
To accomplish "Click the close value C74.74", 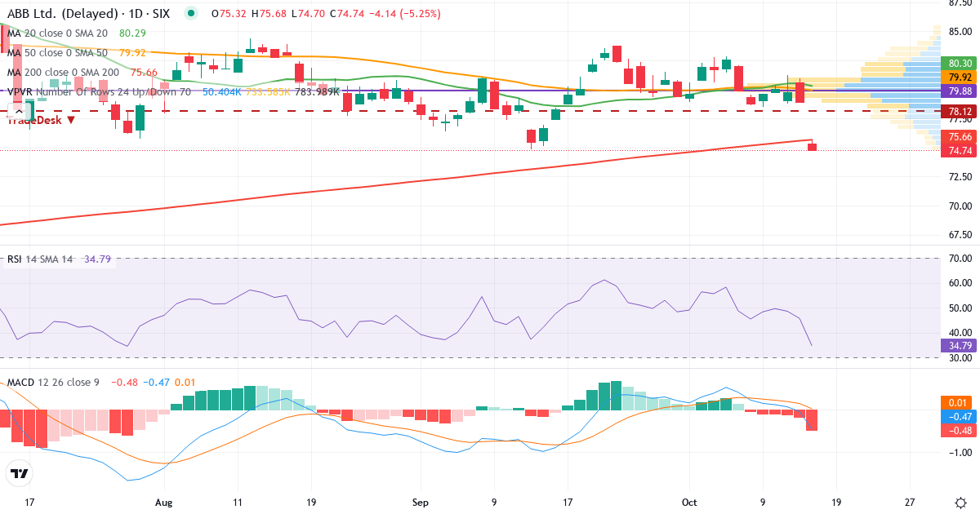I will [x=347, y=14].
